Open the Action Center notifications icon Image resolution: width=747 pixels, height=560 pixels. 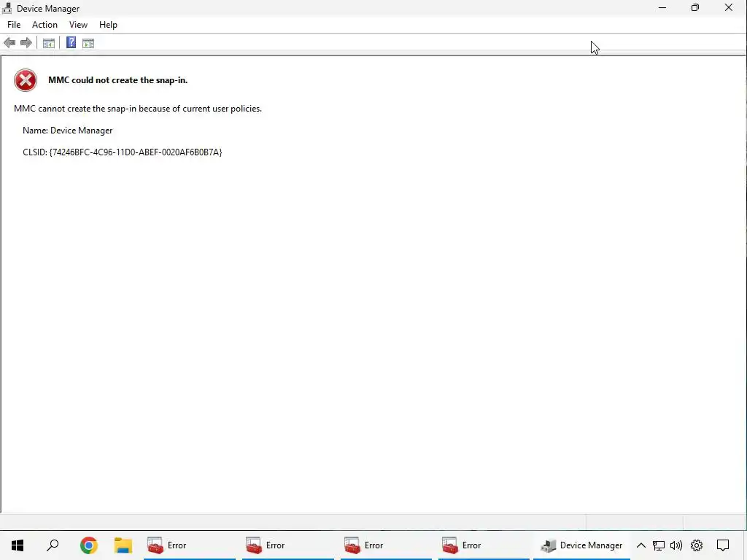pos(723,545)
